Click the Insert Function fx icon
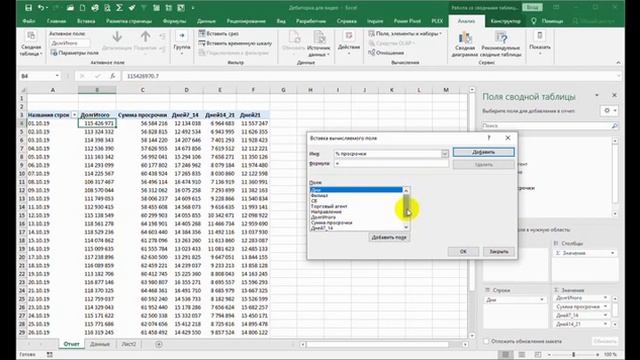The image size is (640, 360). pos(113,76)
